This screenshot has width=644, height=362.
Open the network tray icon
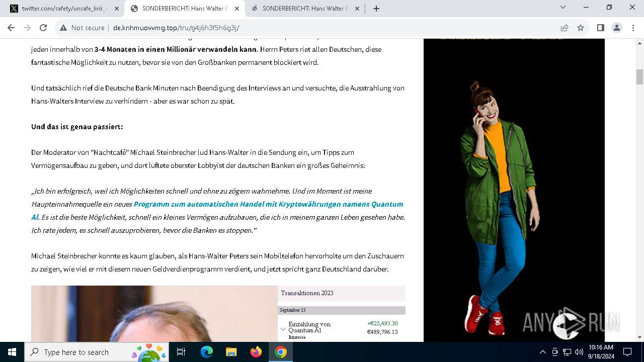[567, 352]
